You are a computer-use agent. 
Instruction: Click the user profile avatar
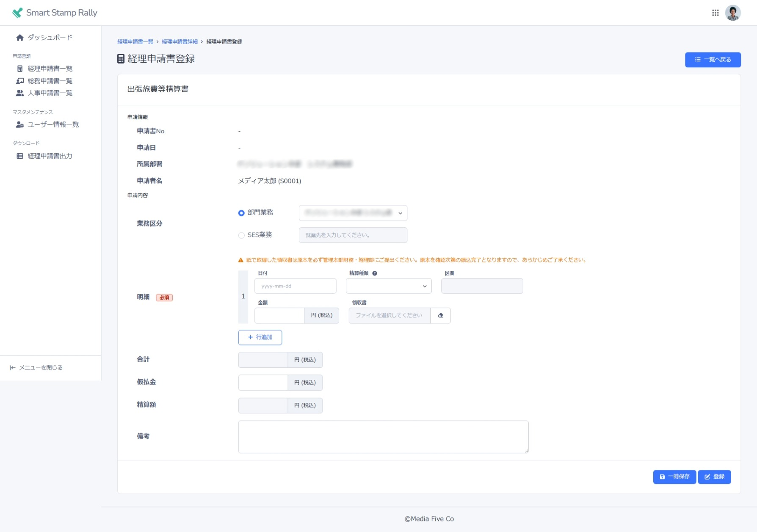[732, 13]
